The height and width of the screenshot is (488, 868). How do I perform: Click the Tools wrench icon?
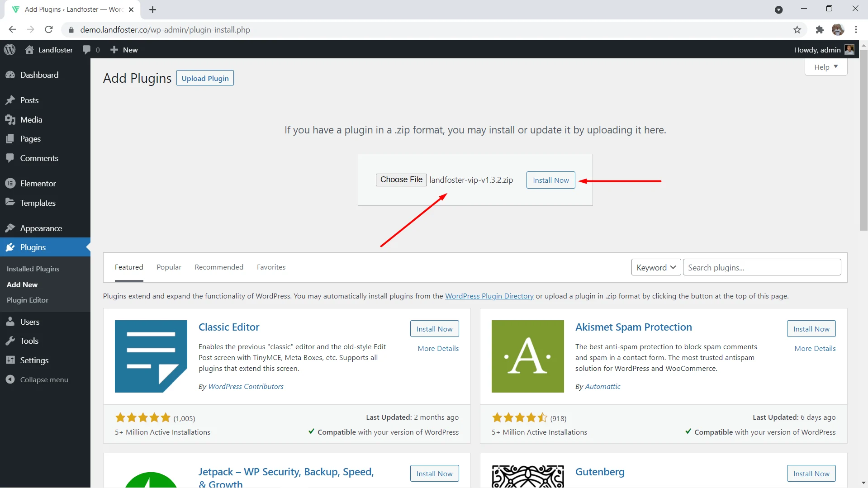coord(10,341)
